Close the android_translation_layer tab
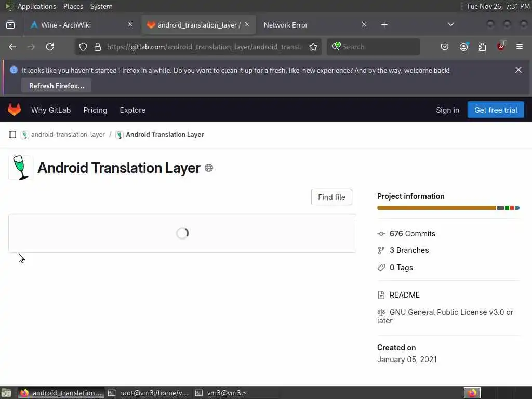532x399 pixels. tap(247, 24)
